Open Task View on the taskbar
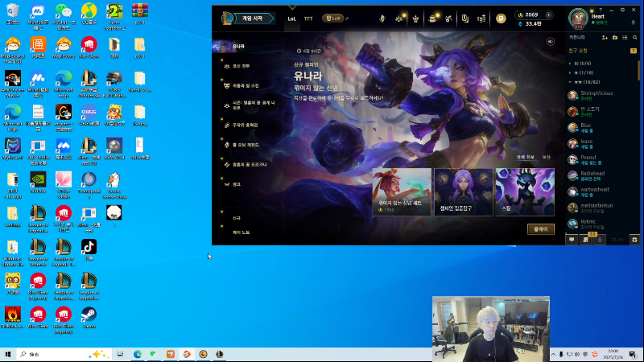Screen dimensions: 644x362 click(120, 354)
